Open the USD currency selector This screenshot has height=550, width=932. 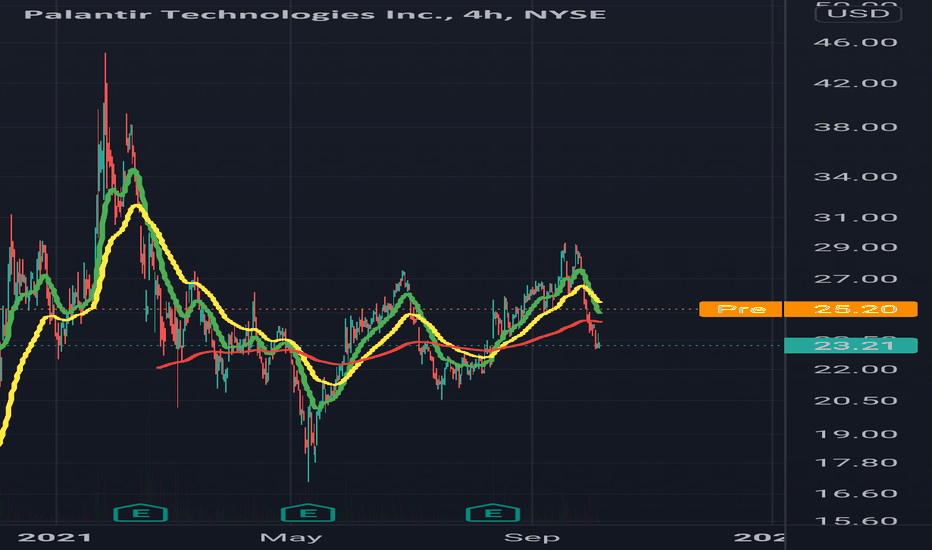pyautogui.click(x=858, y=13)
